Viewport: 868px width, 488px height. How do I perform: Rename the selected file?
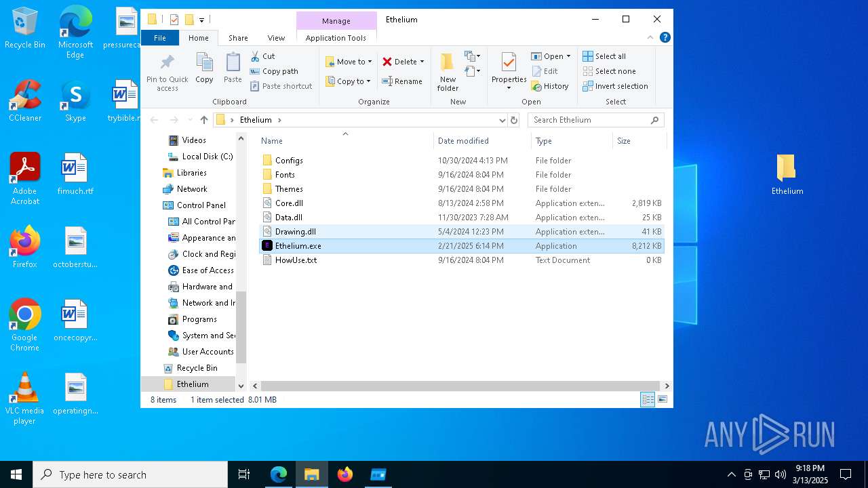[402, 81]
